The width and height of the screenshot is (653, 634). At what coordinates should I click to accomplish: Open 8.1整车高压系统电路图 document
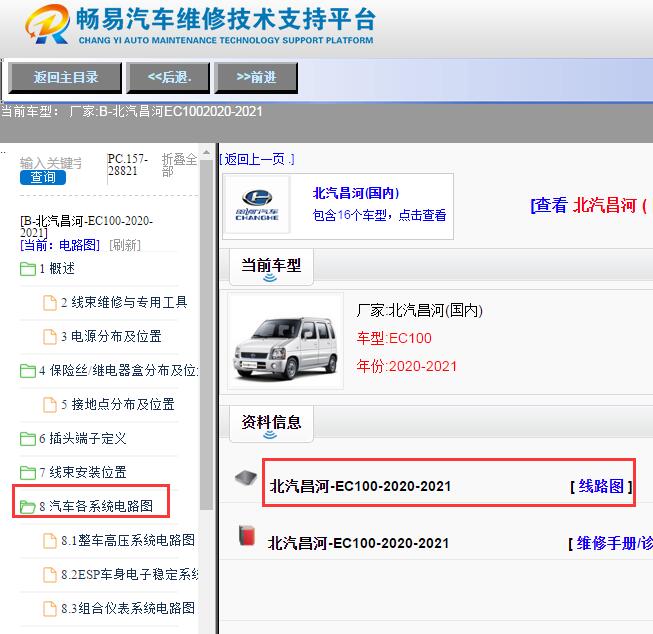pyautogui.click(x=128, y=541)
